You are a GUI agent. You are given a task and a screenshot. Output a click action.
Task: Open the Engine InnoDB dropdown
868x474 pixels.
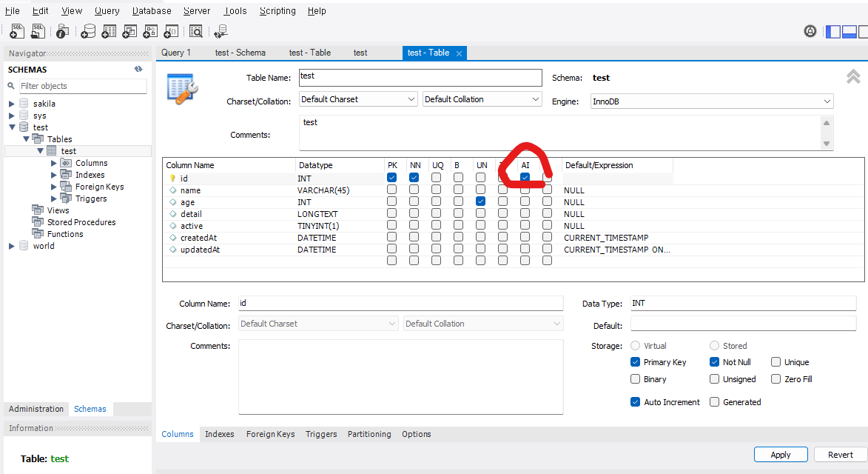(x=712, y=101)
